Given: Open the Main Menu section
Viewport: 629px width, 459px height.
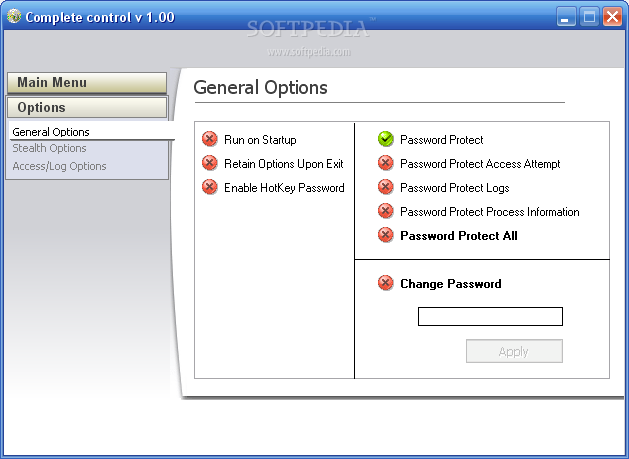Looking at the screenshot, I should click(x=87, y=83).
